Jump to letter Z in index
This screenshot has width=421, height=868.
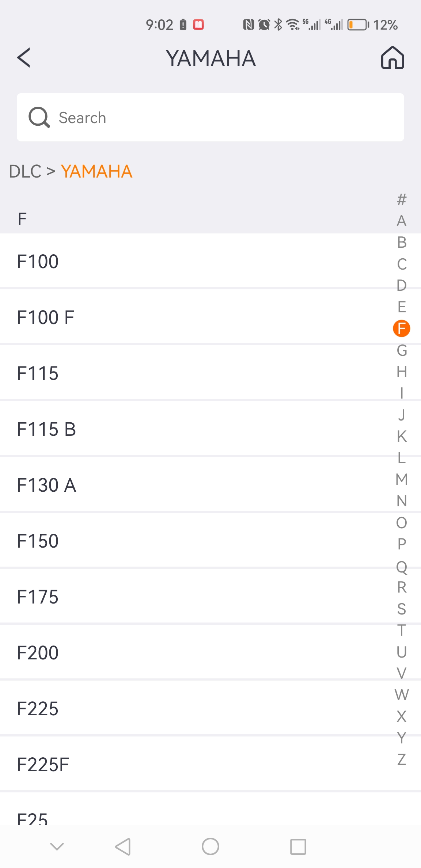[x=402, y=759]
